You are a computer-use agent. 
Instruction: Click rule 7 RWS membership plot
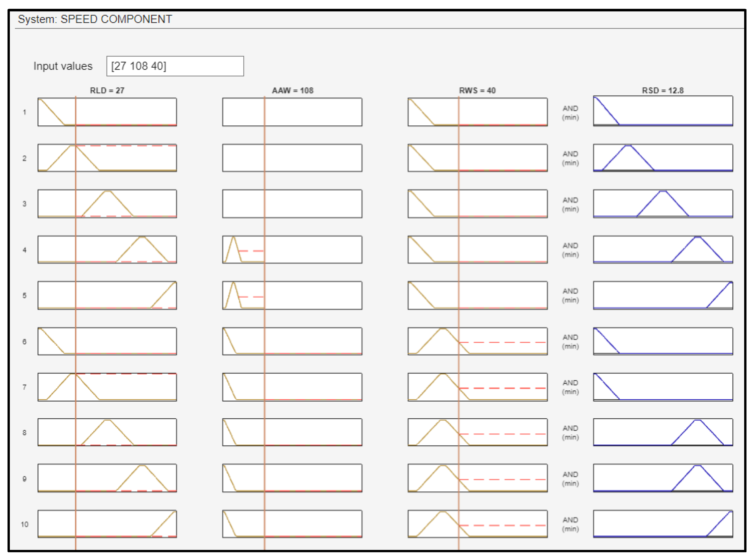[x=477, y=387]
